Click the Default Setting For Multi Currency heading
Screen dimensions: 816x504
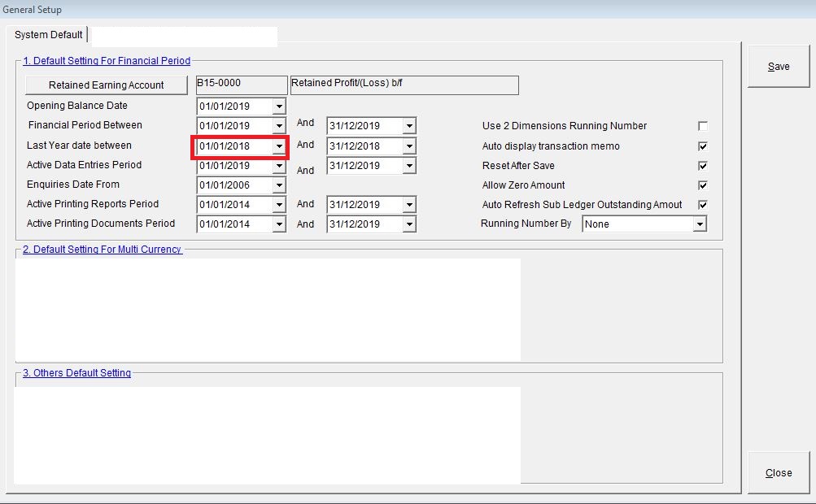(102, 250)
